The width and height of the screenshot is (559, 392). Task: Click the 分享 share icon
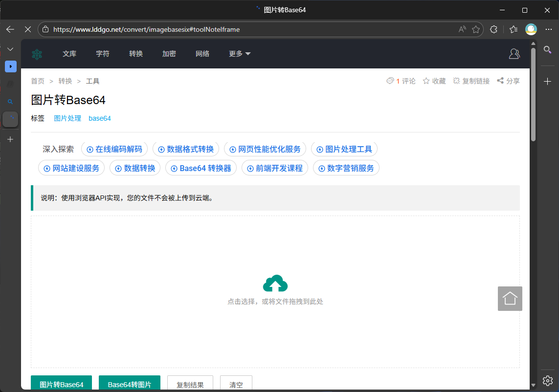point(500,81)
